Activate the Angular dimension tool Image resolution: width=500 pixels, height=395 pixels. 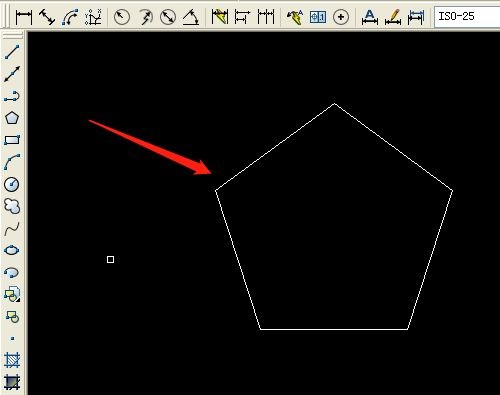tap(191, 17)
